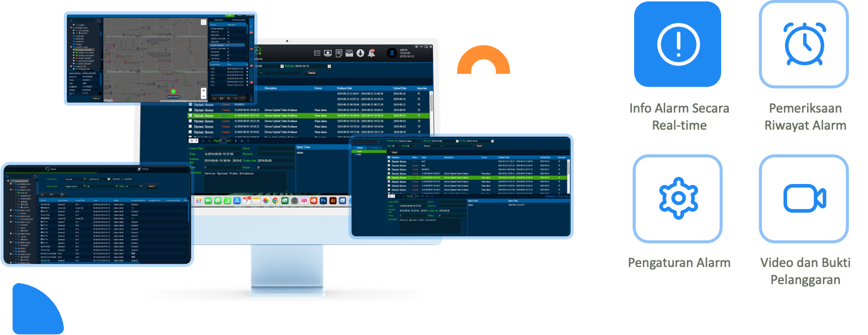
Task: Open the list view toolbar icon
Action: coord(317,53)
